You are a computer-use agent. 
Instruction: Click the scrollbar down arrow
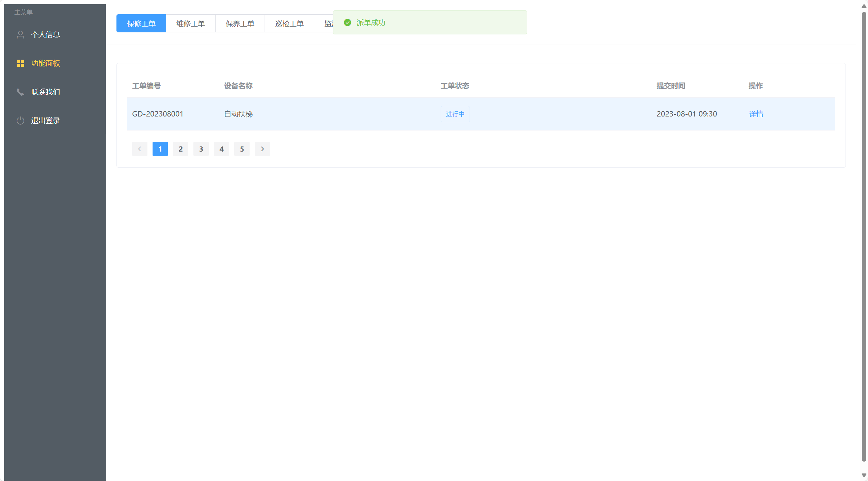click(864, 475)
